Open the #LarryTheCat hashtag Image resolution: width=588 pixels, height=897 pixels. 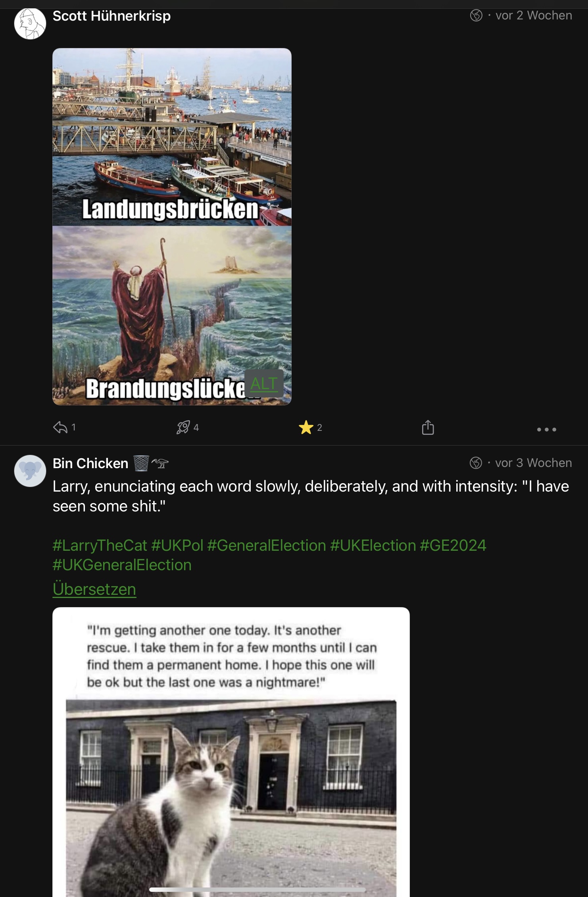[x=100, y=546]
